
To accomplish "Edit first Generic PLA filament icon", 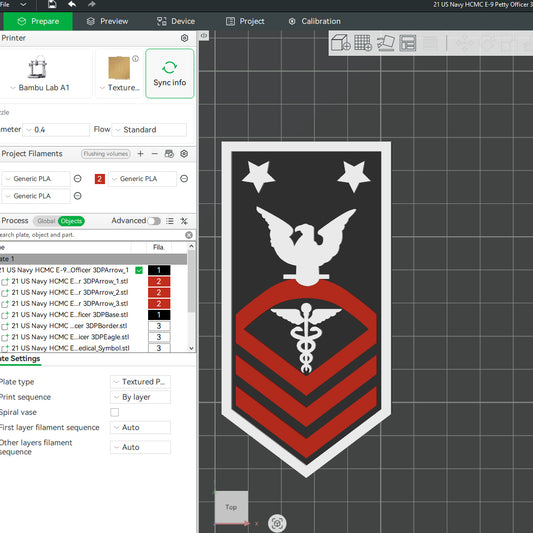I will (x=78, y=178).
